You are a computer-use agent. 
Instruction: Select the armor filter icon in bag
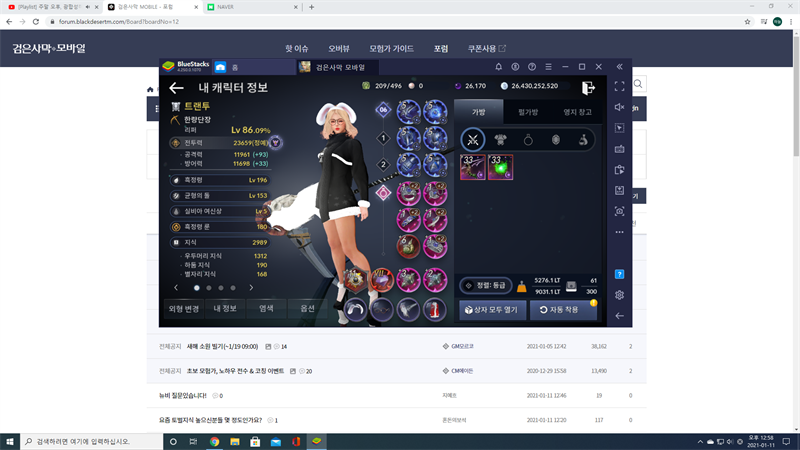[x=500, y=139]
